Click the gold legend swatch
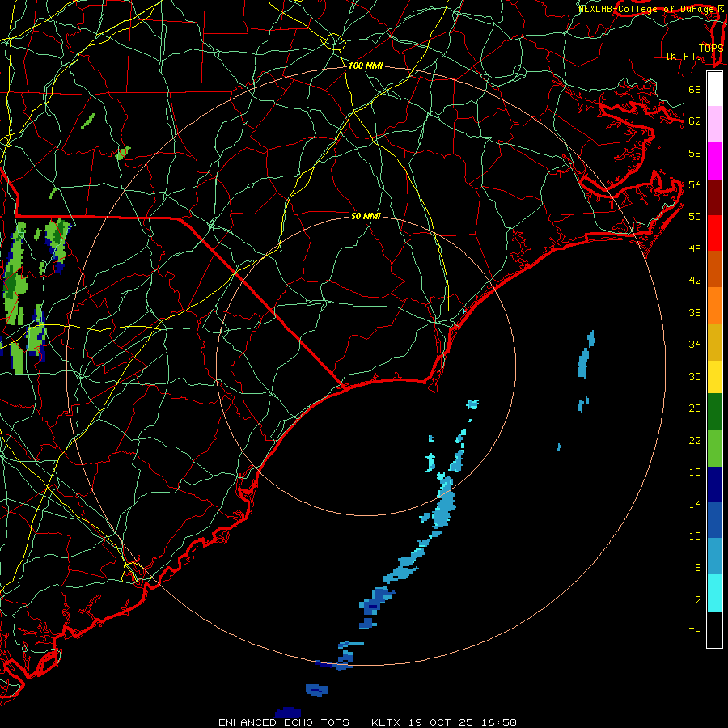The image size is (728, 728). (x=714, y=342)
